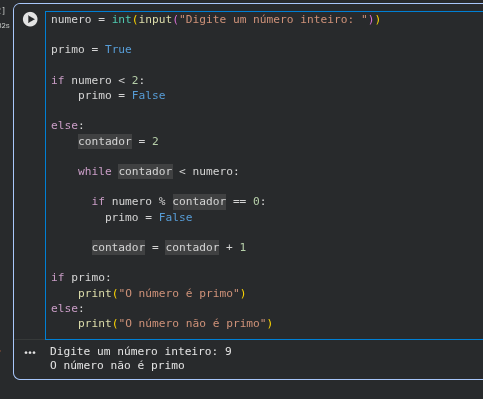
Task: Click the 'contador = 2' line
Action: click(x=118, y=141)
